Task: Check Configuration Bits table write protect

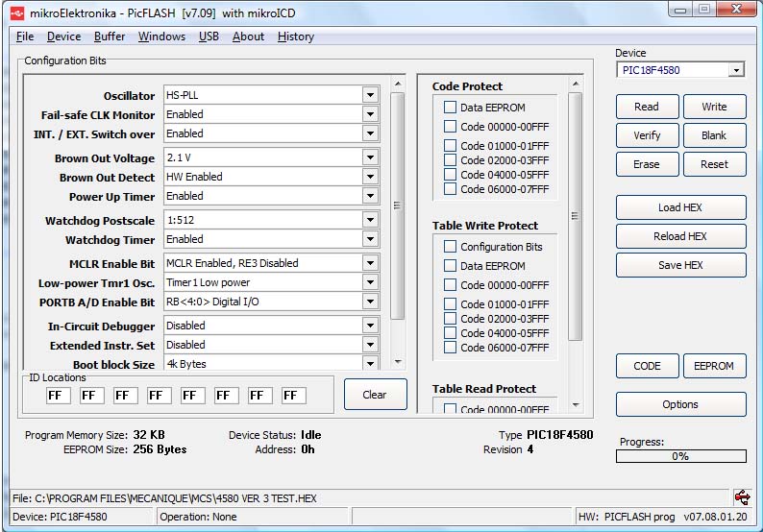Action: tap(450, 247)
